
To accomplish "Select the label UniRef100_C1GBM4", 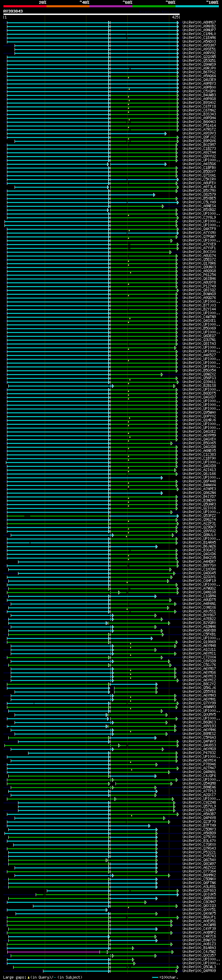I will click(199, 596).
